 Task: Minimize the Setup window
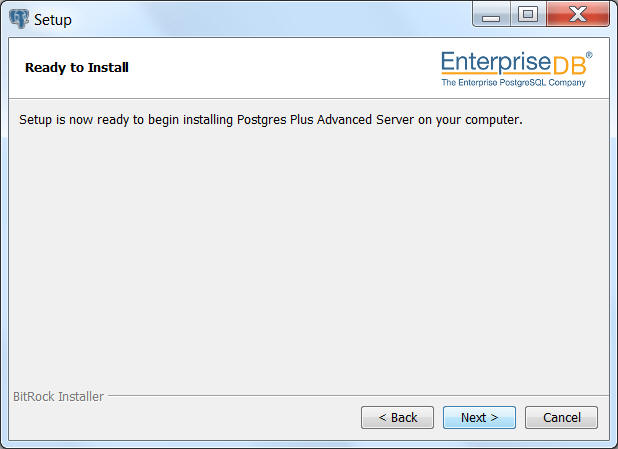pos(491,14)
